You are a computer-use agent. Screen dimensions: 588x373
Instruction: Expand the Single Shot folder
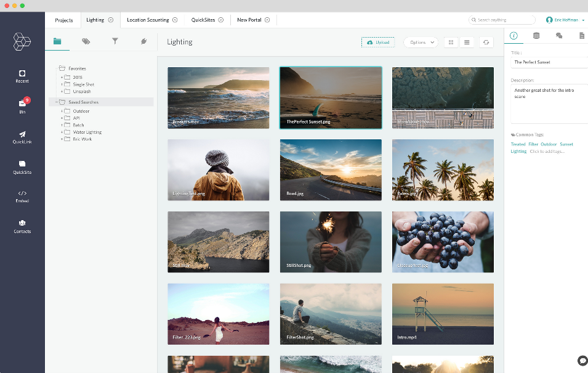point(62,84)
